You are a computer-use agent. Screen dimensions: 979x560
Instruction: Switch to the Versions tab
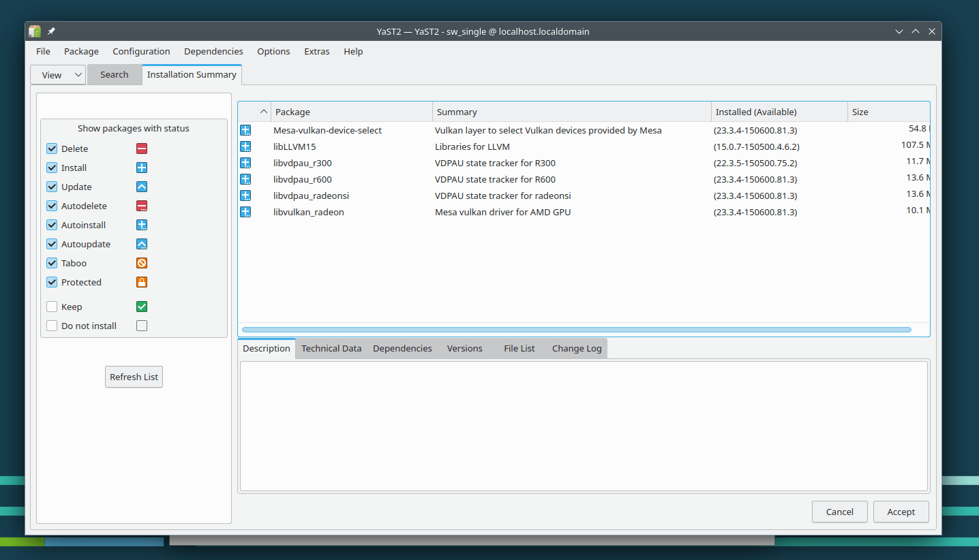coord(464,348)
